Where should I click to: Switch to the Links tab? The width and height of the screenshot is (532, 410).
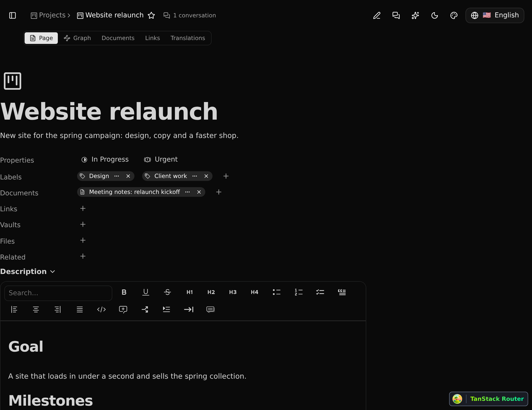click(x=153, y=38)
